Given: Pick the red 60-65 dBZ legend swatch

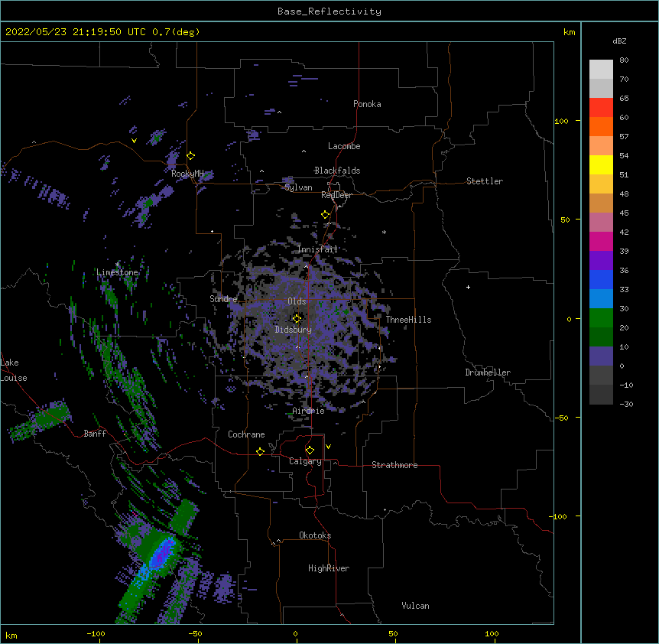Looking at the screenshot, I should 601,108.
